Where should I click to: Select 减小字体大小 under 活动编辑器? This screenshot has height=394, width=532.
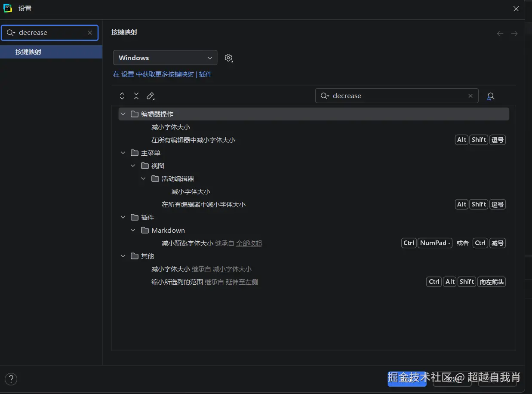tap(191, 191)
